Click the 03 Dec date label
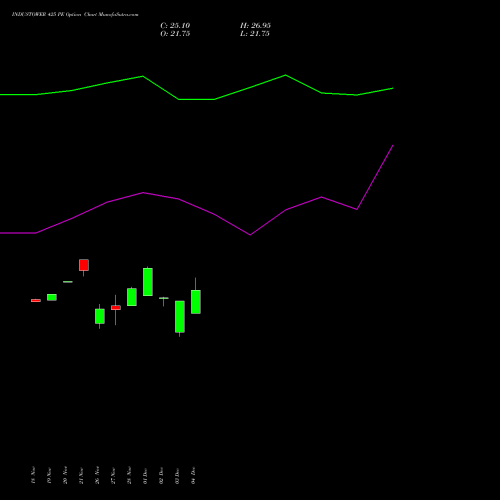The width and height of the screenshot is (500, 500). pyautogui.click(x=177, y=475)
